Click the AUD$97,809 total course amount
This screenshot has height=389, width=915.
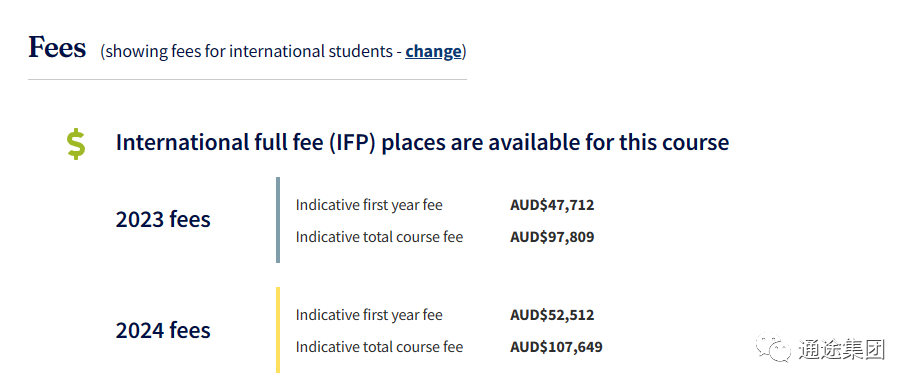(x=552, y=237)
